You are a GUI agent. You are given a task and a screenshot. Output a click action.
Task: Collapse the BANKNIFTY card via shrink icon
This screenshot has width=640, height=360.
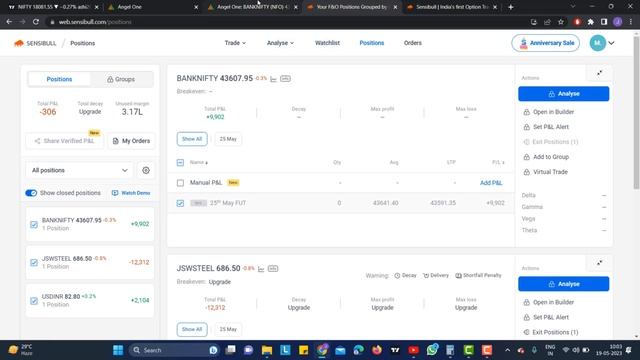point(599,73)
